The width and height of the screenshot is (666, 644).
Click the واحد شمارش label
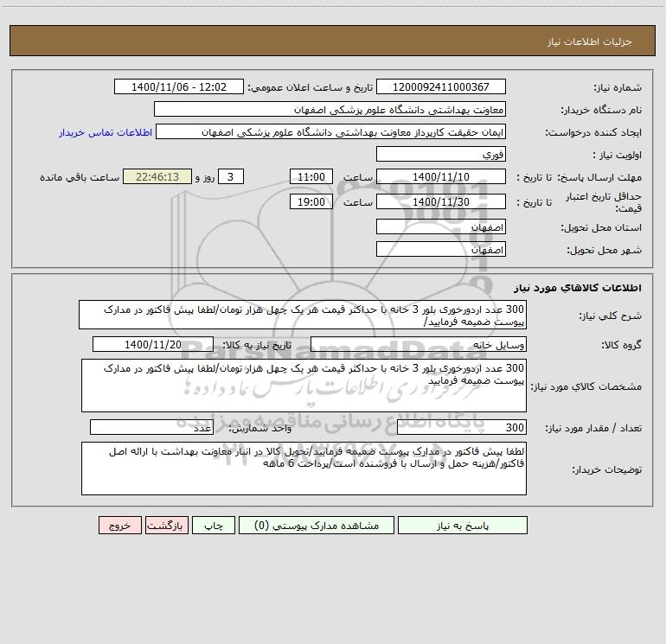click(260, 429)
